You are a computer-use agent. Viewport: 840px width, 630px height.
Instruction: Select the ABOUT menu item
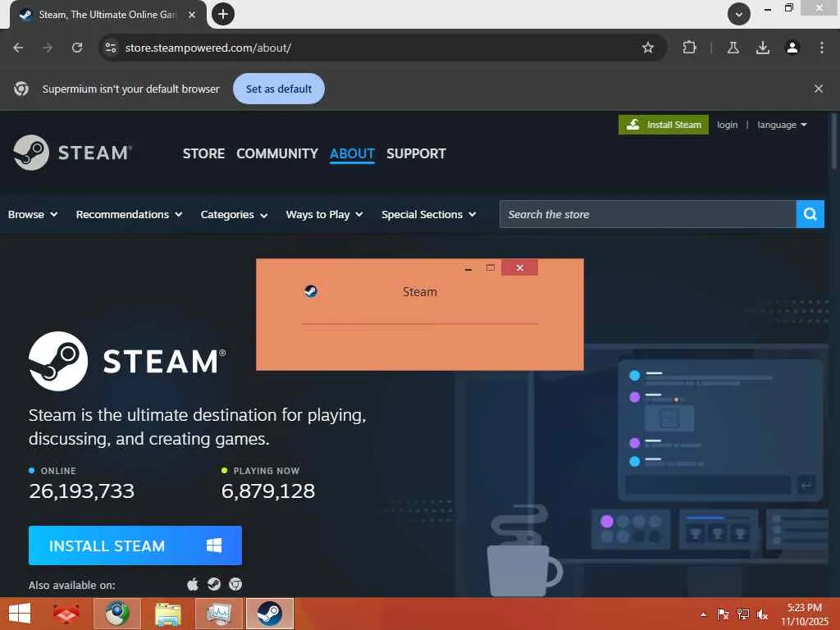[352, 153]
